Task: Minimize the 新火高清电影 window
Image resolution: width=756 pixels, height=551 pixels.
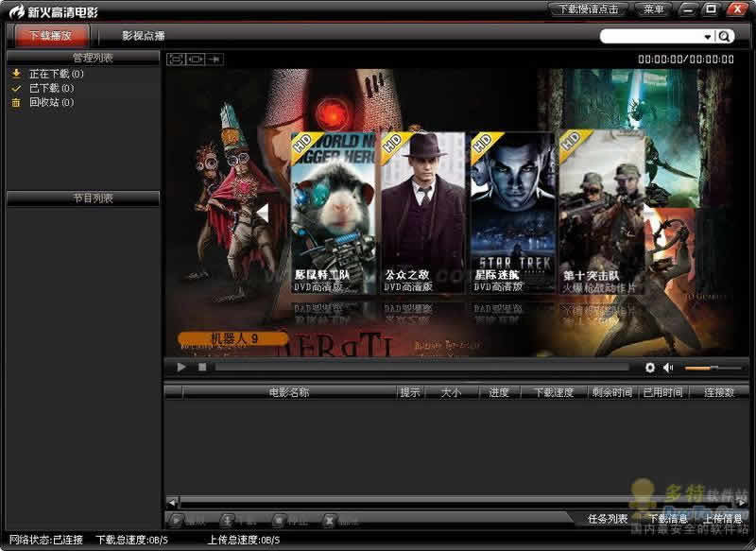Action: 688,9
